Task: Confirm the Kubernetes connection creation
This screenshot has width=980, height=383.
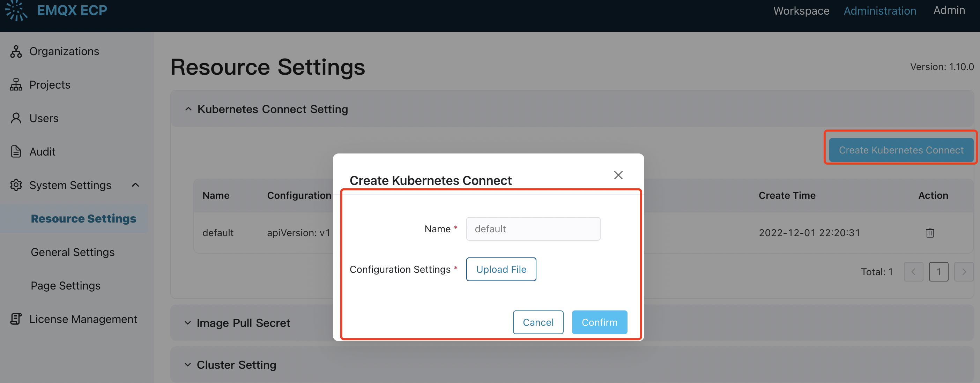Action: pos(599,322)
